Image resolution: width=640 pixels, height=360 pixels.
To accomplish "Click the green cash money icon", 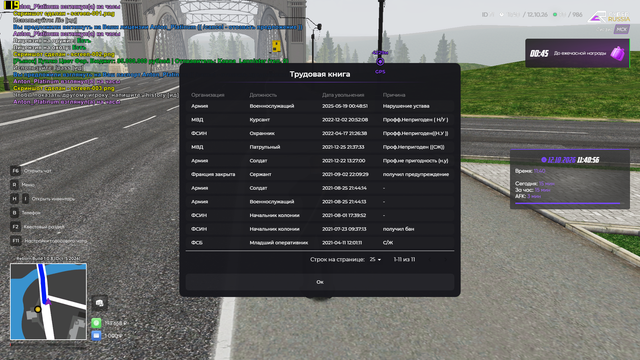I will (x=96, y=323).
